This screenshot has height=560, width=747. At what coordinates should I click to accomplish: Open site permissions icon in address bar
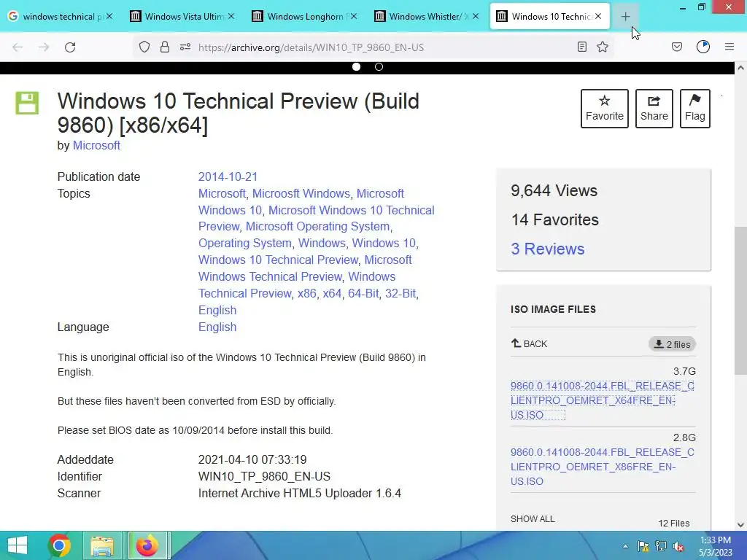click(185, 47)
